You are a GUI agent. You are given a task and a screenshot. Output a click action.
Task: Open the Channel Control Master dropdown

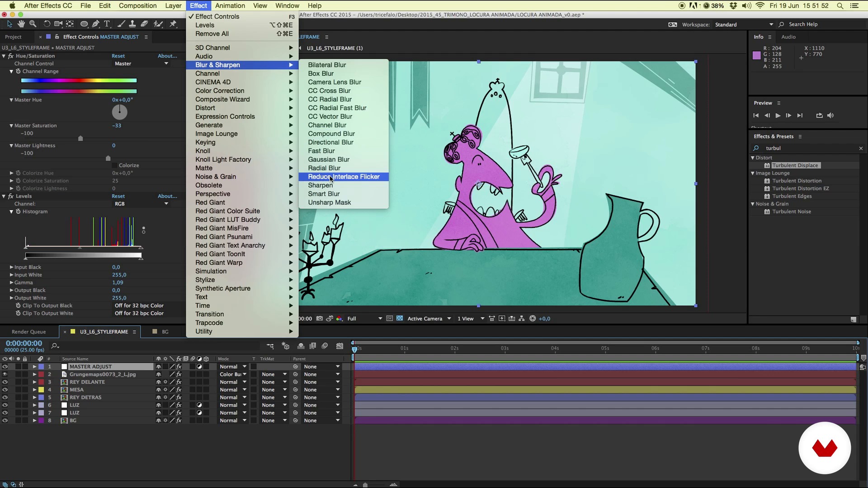pos(141,64)
